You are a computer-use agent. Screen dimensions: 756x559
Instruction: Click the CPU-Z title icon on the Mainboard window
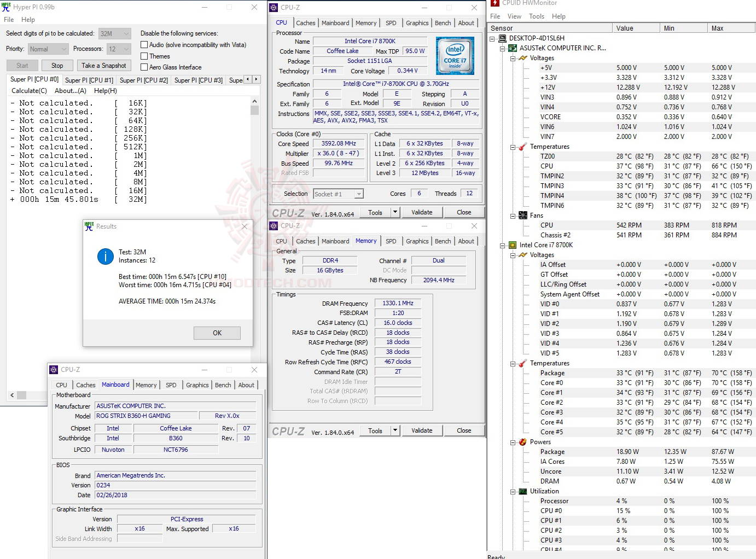coord(54,370)
